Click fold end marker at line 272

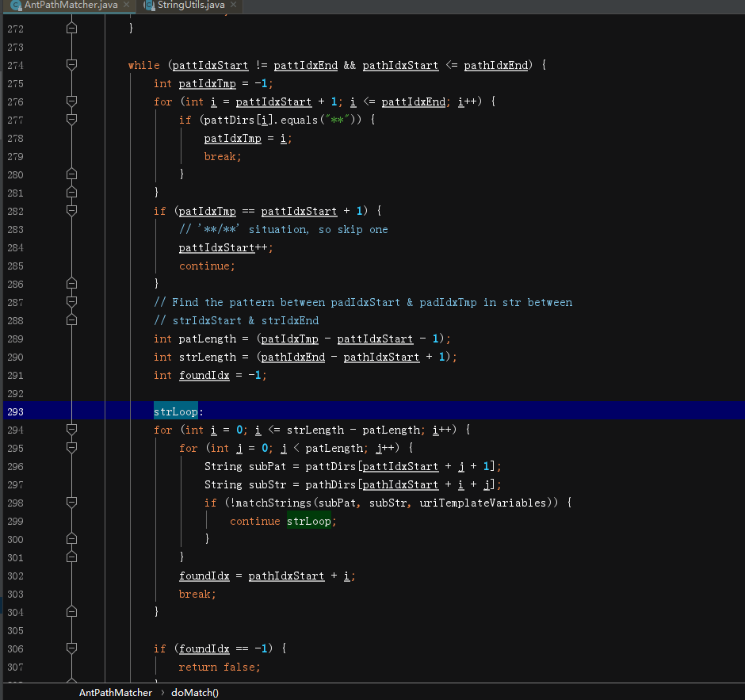[72, 29]
